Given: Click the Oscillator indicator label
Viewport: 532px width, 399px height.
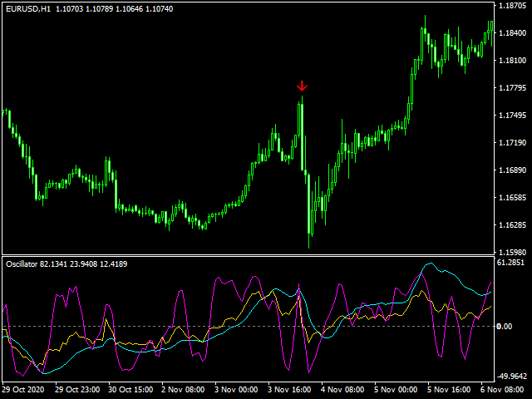Looking at the screenshot, I should [x=22, y=264].
